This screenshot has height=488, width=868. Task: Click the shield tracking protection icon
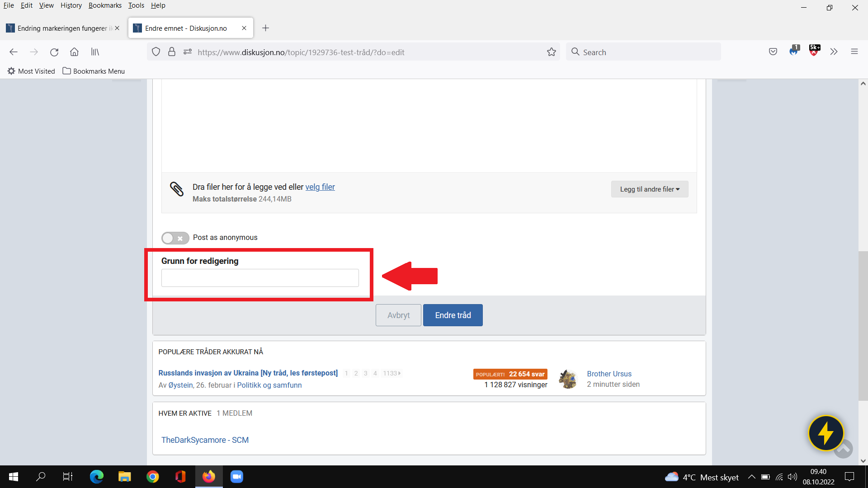(156, 52)
